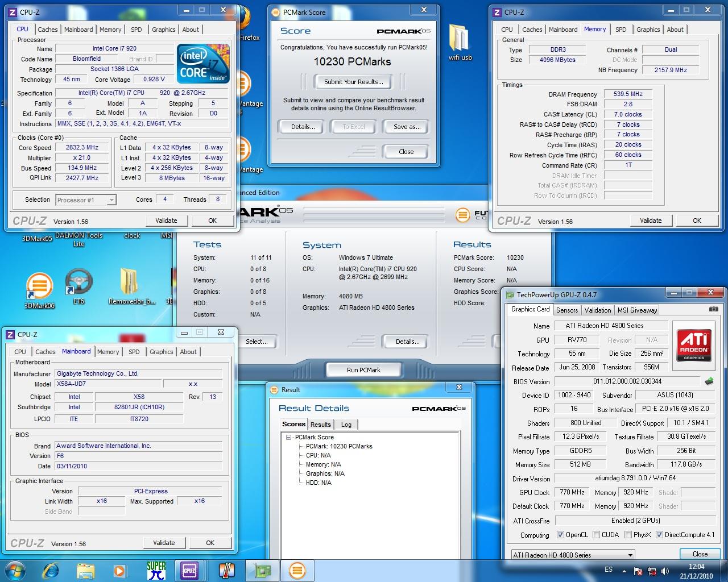This screenshot has width=728, height=582.
Task: Click the BIOS save chip icon in GPU-Z
Action: coord(709,381)
